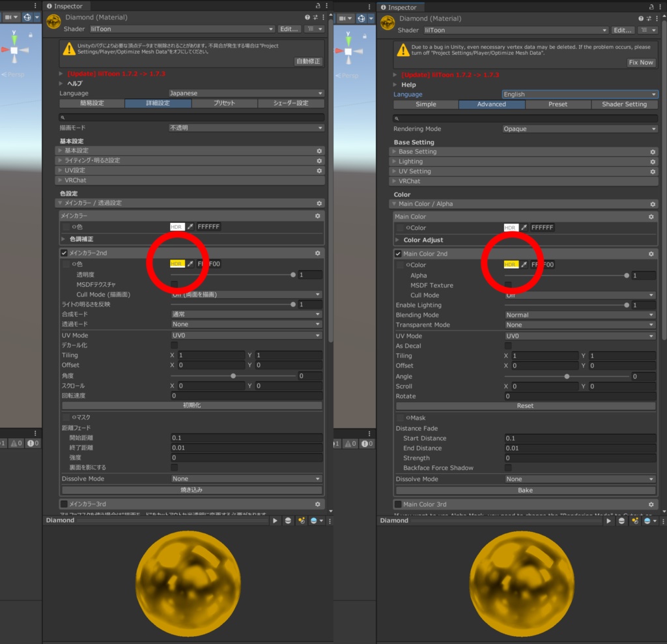The width and height of the screenshot is (667, 644).
Task: Expand Help foldout in English inspector
Action: click(x=395, y=85)
